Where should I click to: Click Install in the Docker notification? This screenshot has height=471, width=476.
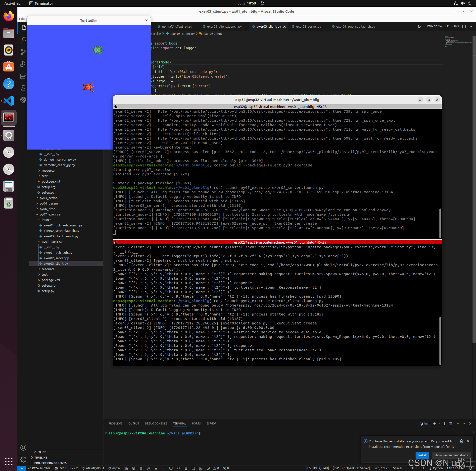tap(422, 455)
